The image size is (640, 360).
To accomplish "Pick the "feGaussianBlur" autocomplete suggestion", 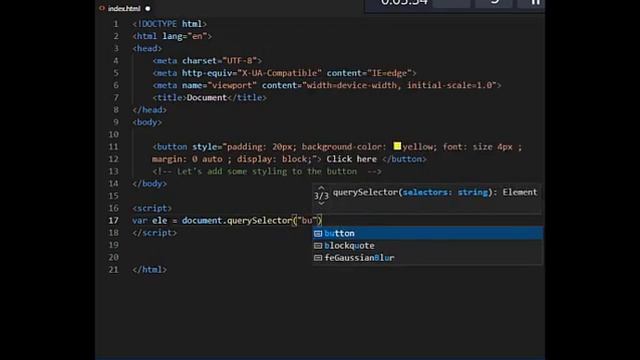I will [x=427, y=258].
